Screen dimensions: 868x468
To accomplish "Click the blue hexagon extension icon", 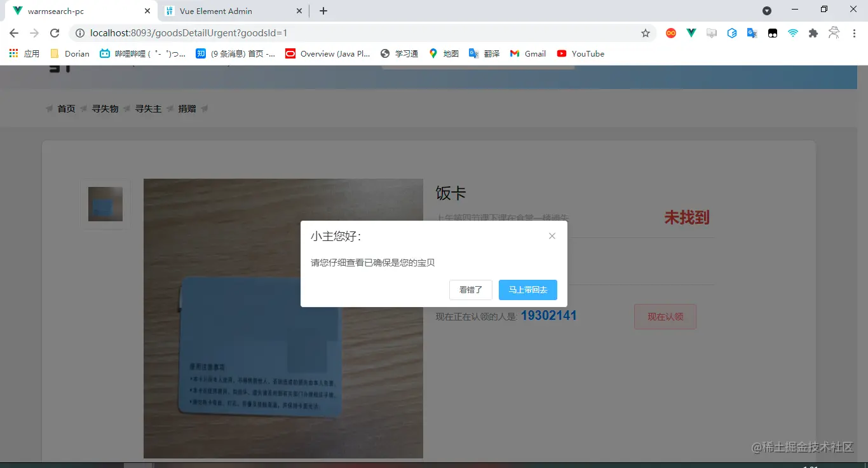I will coord(732,33).
